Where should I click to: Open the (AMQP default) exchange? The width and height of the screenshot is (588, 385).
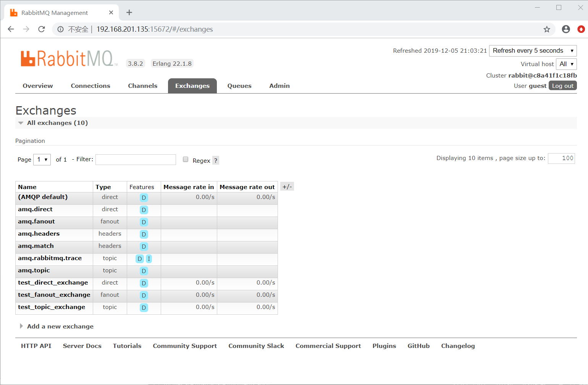[x=43, y=197]
